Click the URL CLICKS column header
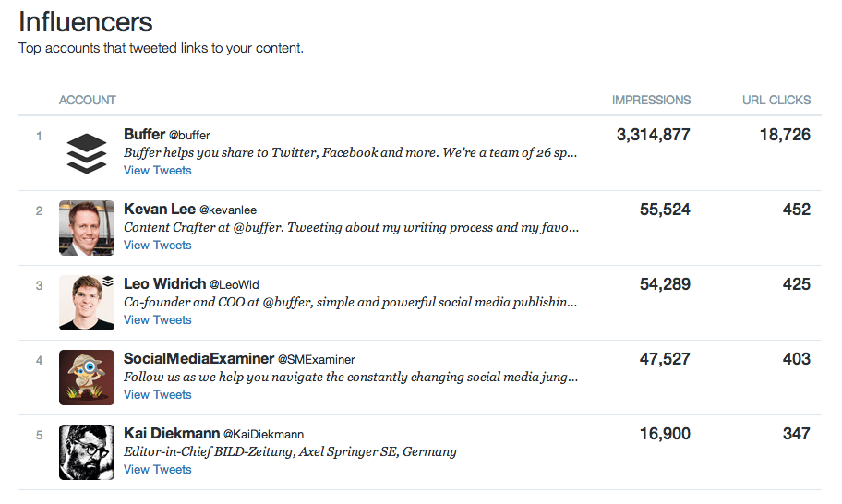The height and width of the screenshot is (504, 842). tap(776, 100)
